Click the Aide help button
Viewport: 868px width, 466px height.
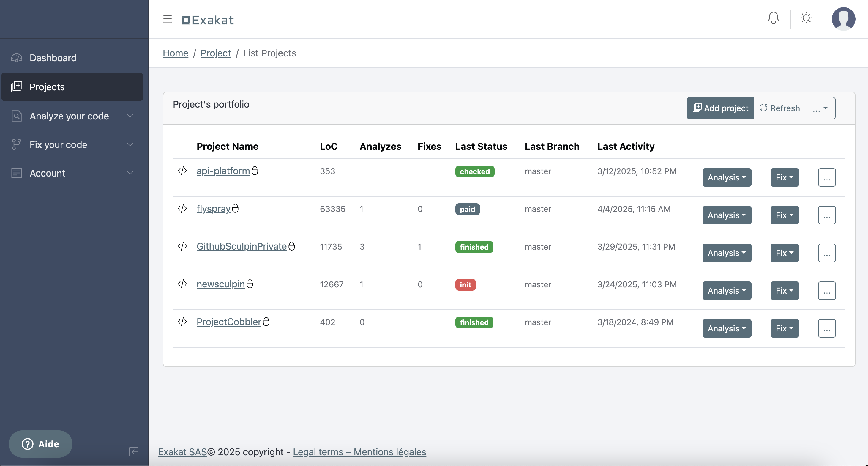click(40, 444)
